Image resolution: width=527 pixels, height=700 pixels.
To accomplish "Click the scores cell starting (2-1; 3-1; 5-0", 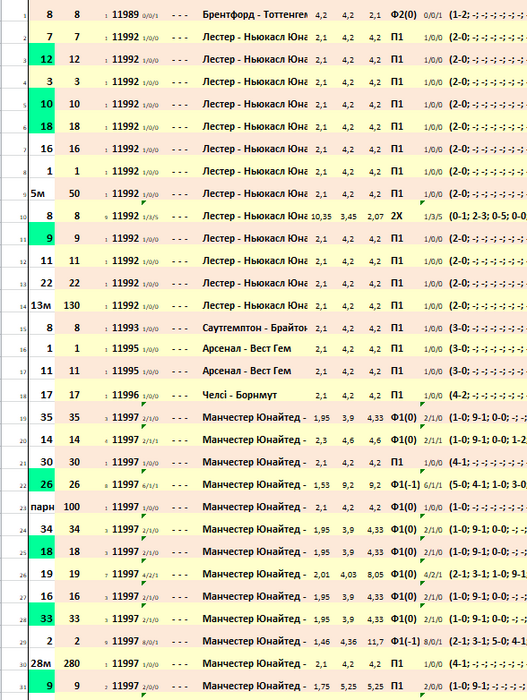I will 488,641.
